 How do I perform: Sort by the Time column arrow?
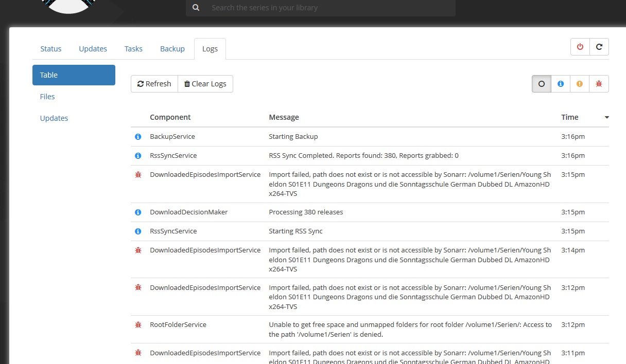pyautogui.click(x=607, y=118)
